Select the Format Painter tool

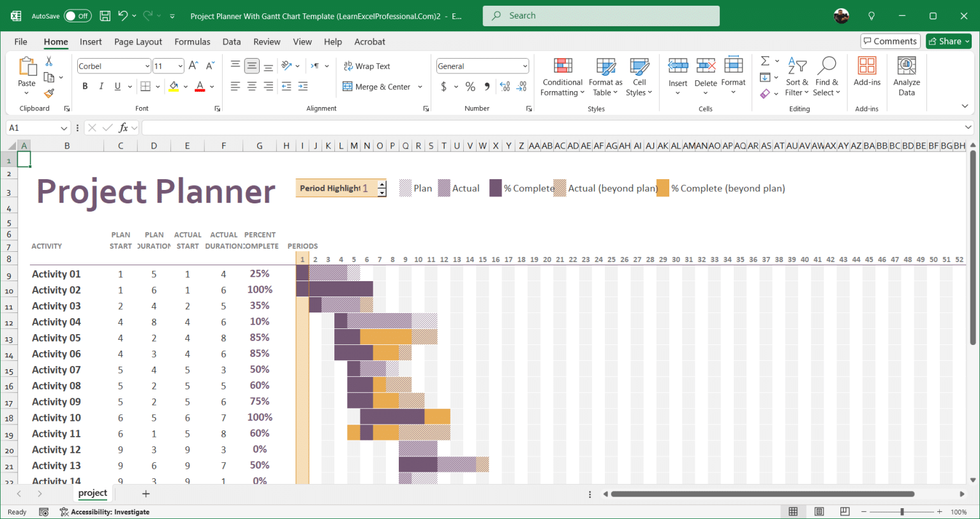[48, 93]
